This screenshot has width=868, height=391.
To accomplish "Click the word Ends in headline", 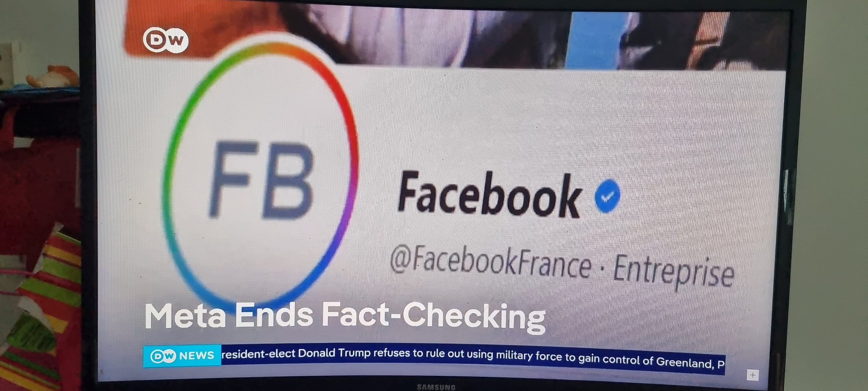I will pyautogui.click(x=274, y=315).
